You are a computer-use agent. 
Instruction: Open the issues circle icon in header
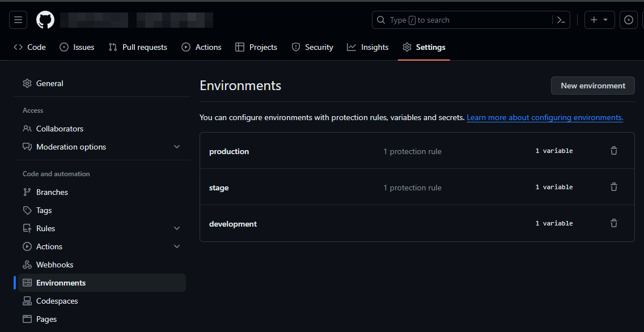(628, 20)
